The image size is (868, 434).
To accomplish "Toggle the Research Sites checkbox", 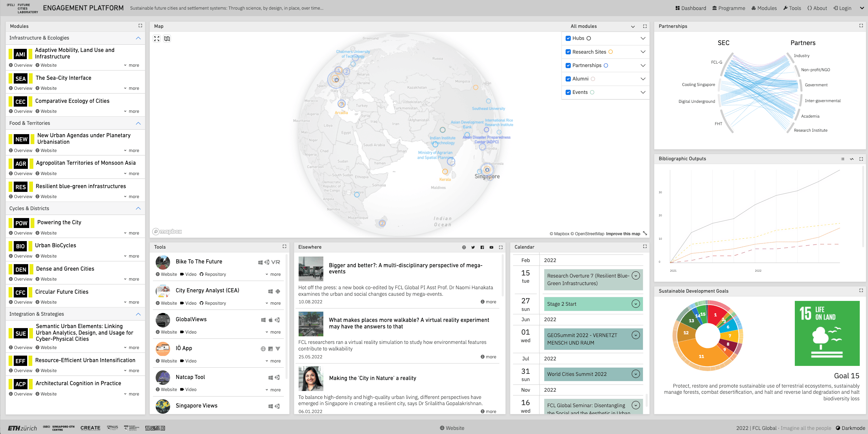I will click(x=568, y=52).
